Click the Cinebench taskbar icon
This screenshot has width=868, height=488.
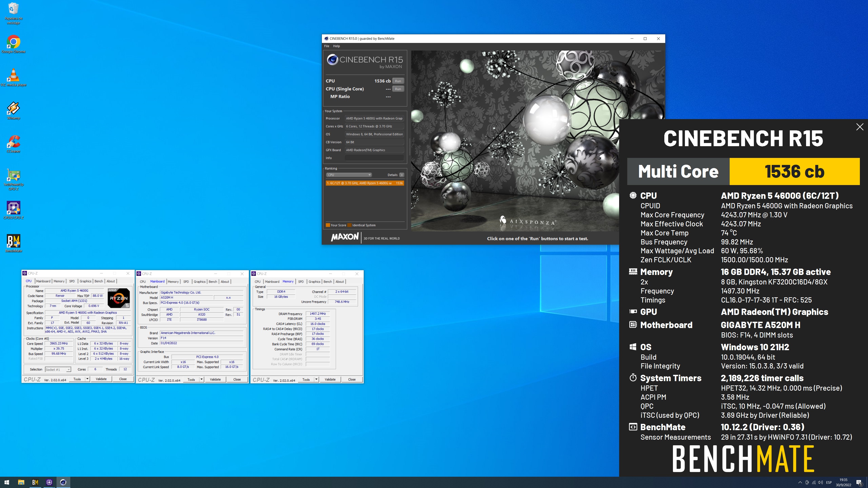63,482
